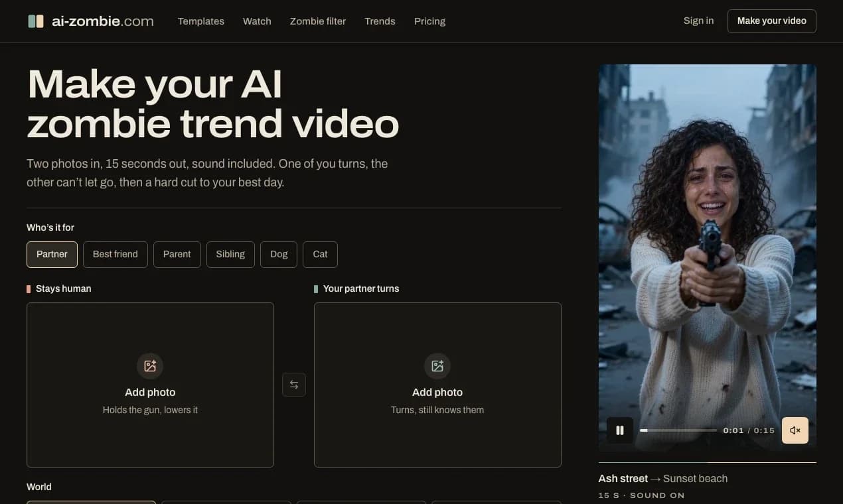This screenshot has width=843, height=504.
Task: Click the 'Holds the gun, lowers it' caption
Action: click(x=150, y=410)
